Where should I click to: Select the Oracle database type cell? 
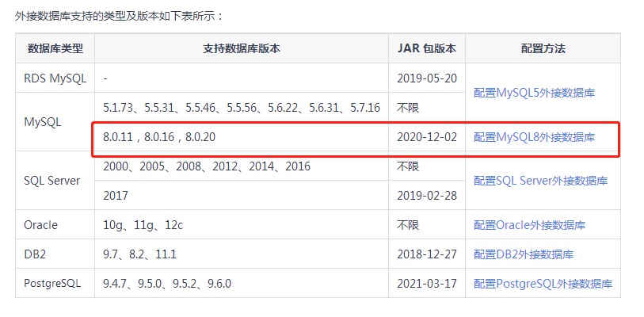[x=55, y=225]
